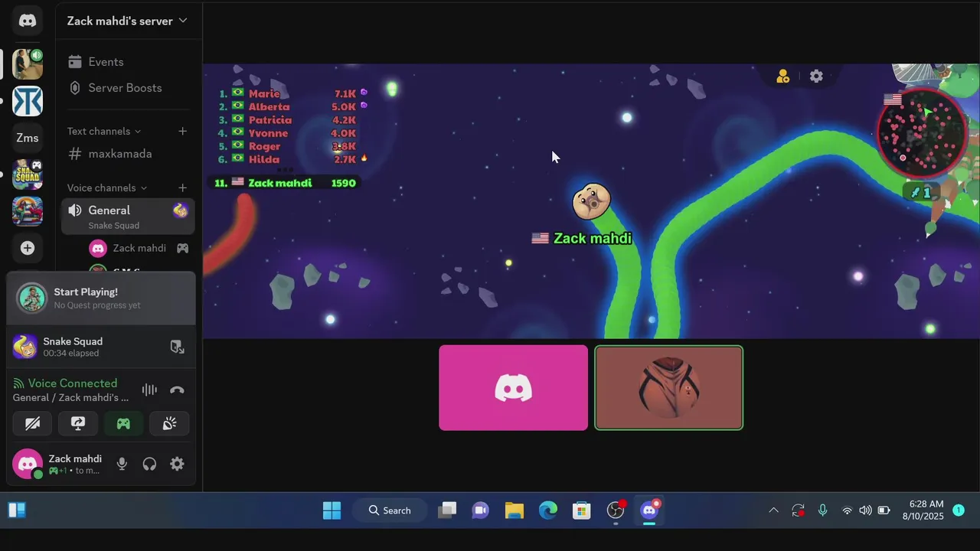Select the pink Discord participant tile
This screenshot has width=980, height=551.
(513, 388)
